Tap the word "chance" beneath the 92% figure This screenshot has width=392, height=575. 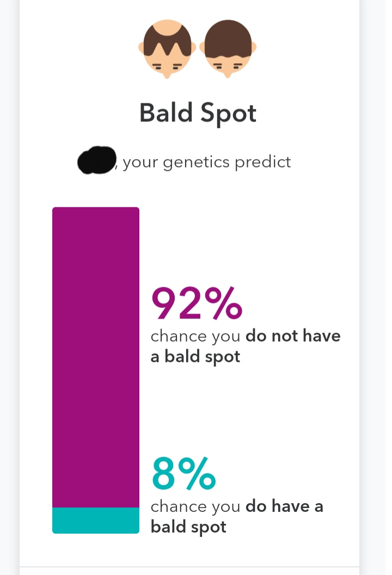[179, 336]
